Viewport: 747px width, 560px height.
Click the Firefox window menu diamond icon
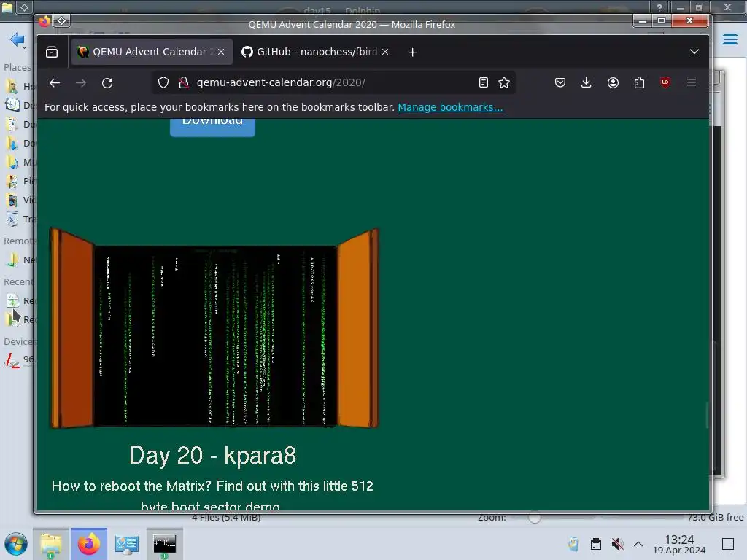[x=61, y=21]
